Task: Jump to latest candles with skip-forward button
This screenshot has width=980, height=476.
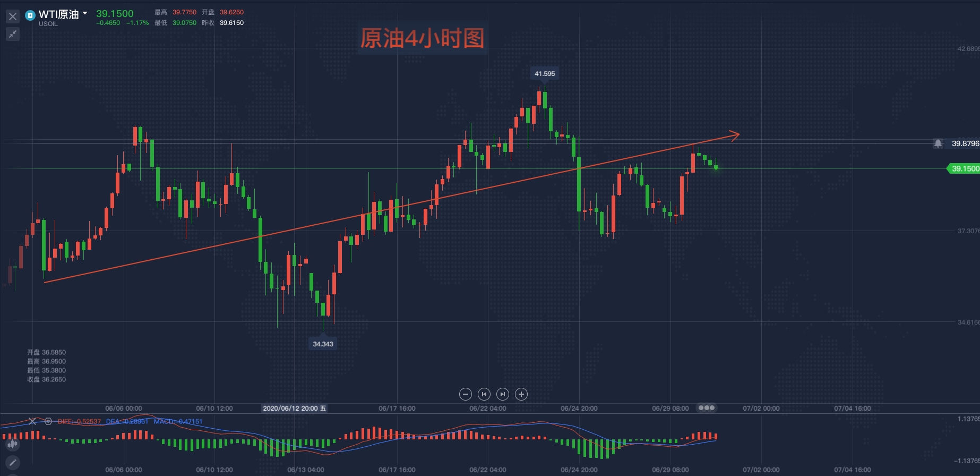Action: click(502, 394)
